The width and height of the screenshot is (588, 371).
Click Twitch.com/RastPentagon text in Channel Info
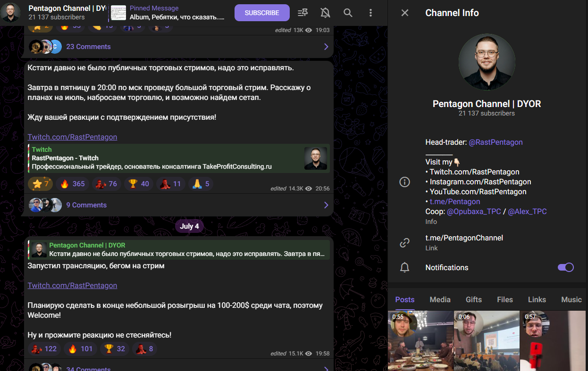point(474,172)
